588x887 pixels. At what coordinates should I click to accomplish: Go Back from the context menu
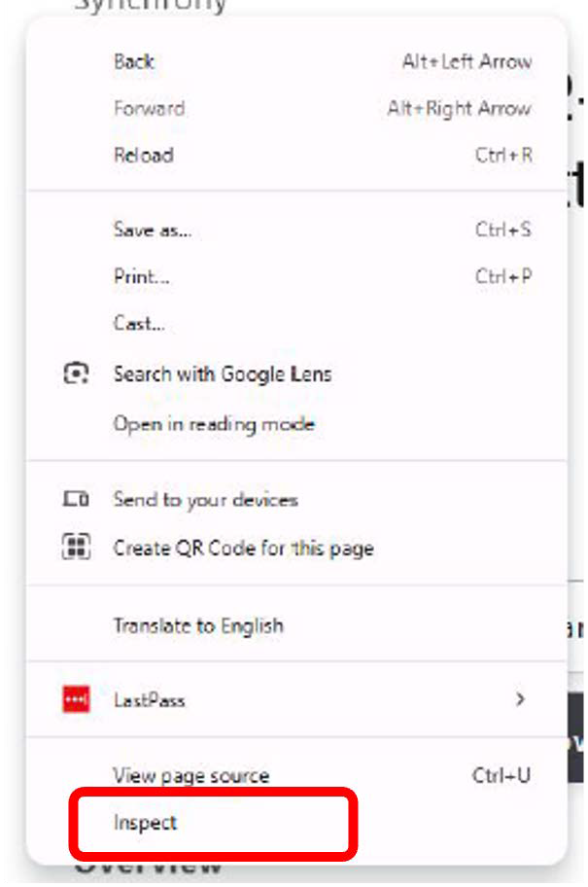134,61
